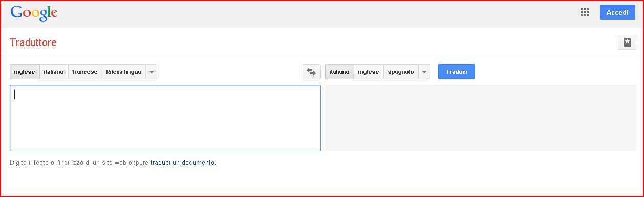Swap source and target languages
Screen dimensions: 644x197
click(311, 72)
